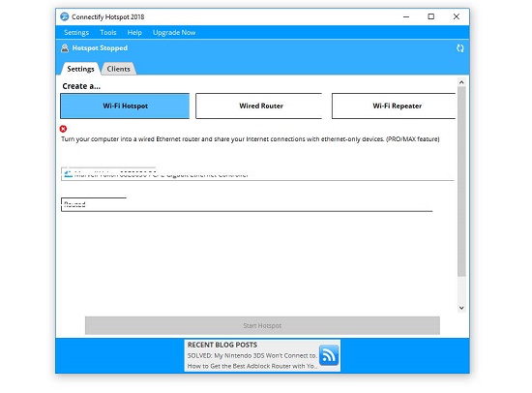Select the Wired Router mode
The width and height of the screenshot is (532, 393).
click(259, 106)
